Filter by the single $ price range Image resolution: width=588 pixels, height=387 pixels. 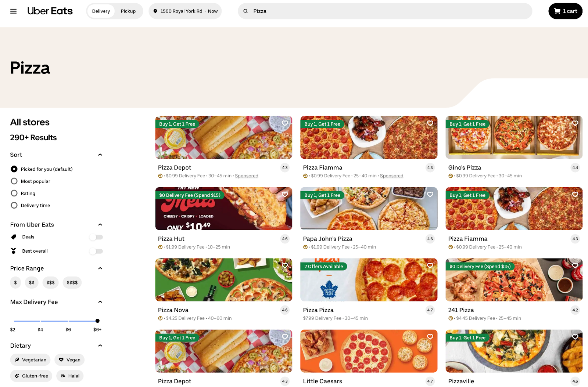(15, 283)
